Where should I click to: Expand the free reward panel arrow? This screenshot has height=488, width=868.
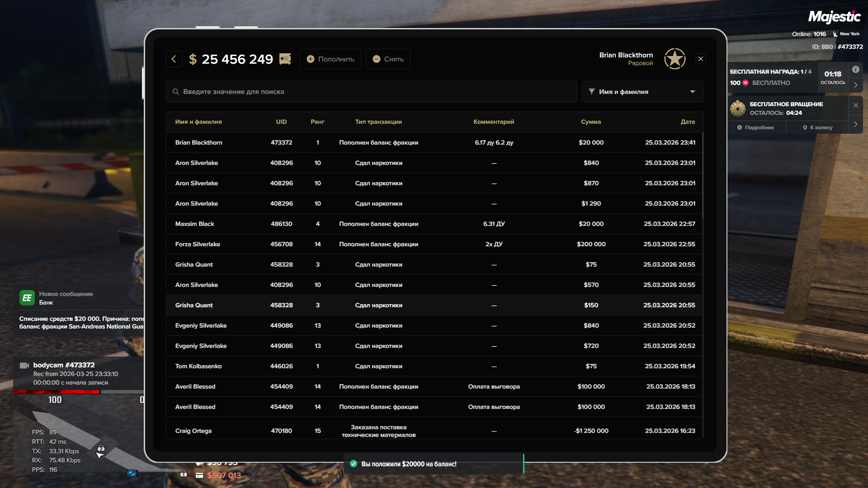[x=855, y=85]
